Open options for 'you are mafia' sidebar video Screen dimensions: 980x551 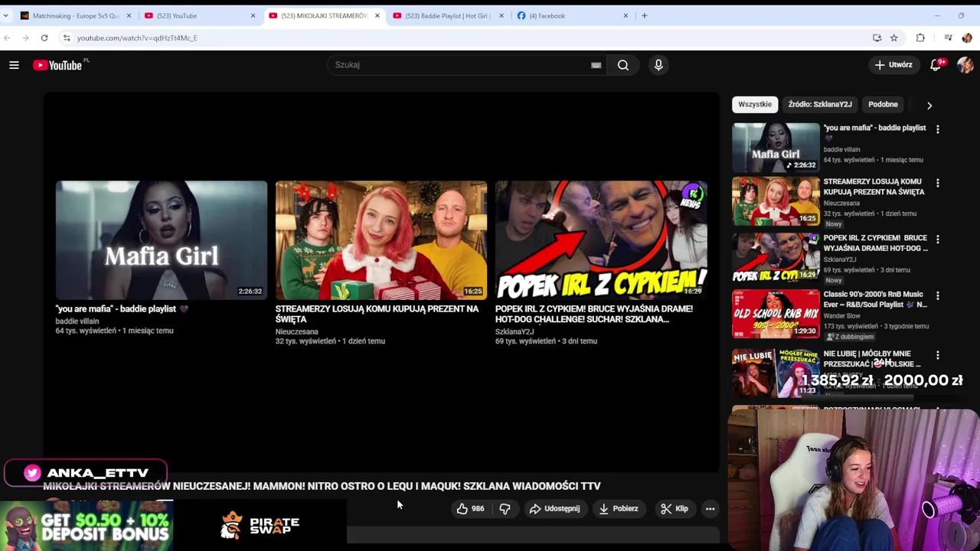click(x=937, y=129)
